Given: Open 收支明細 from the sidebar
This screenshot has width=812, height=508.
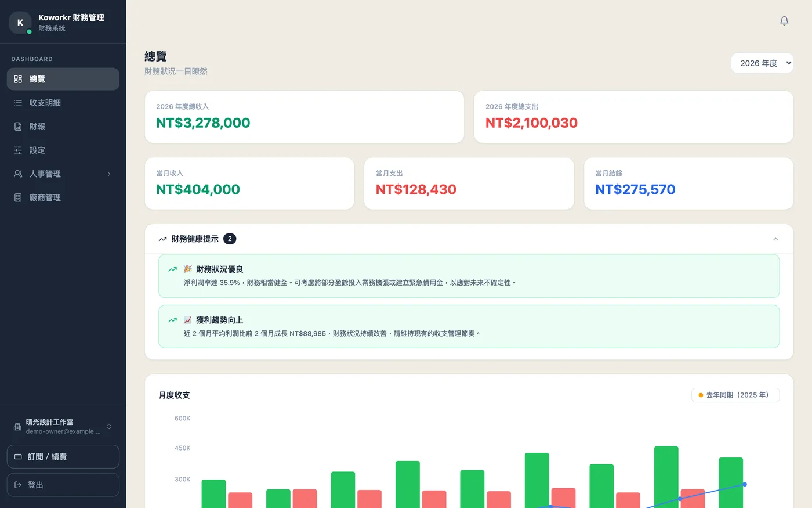Looking at the screenshot, I should click(x=63, y=103).
